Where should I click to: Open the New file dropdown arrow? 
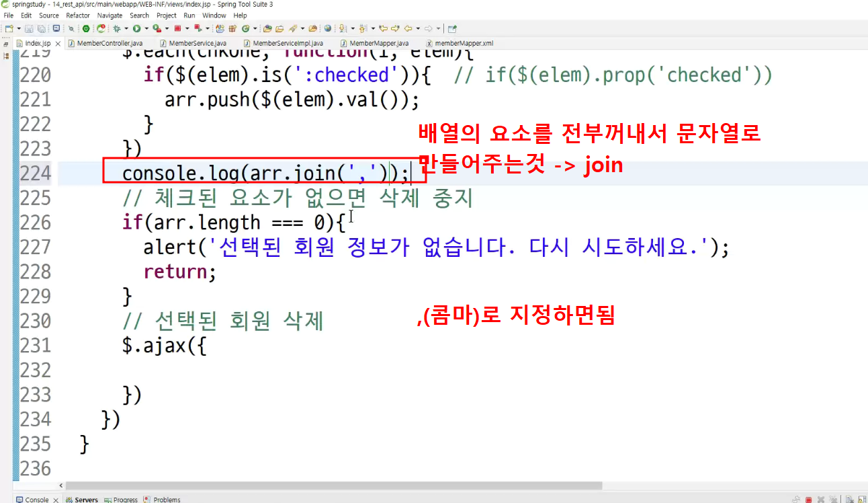(x=18, y=28)
